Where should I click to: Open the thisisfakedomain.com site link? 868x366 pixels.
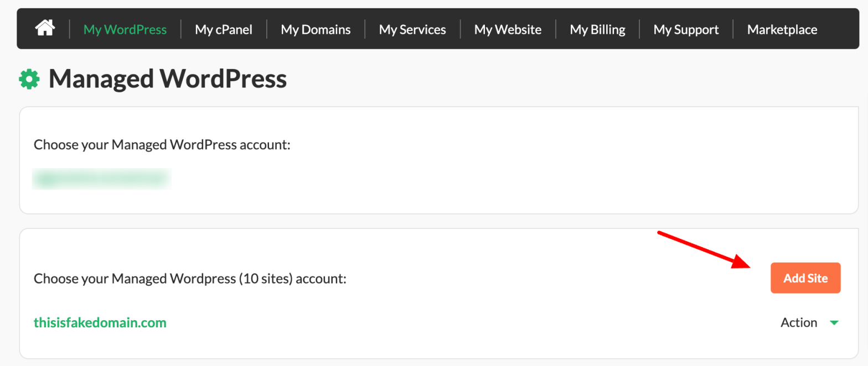tap(100, 323)
